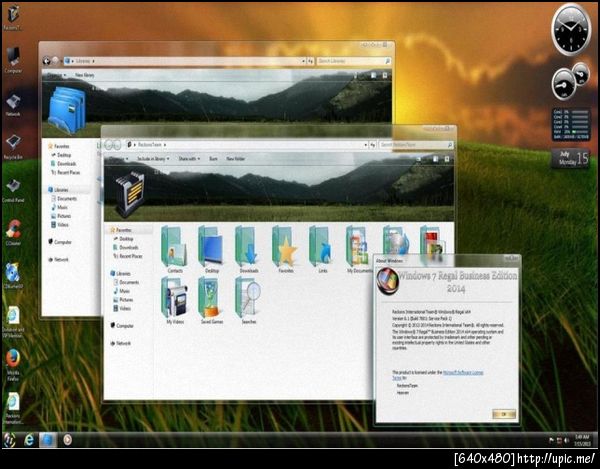Click the analog clock gadget
Screen dimensions: 600x469
click(571, 29)
